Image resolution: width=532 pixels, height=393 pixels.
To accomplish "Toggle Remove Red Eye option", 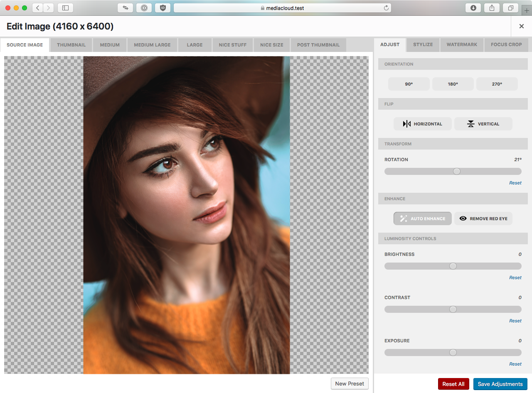I will pyautogui.click(x=483, y=219).
